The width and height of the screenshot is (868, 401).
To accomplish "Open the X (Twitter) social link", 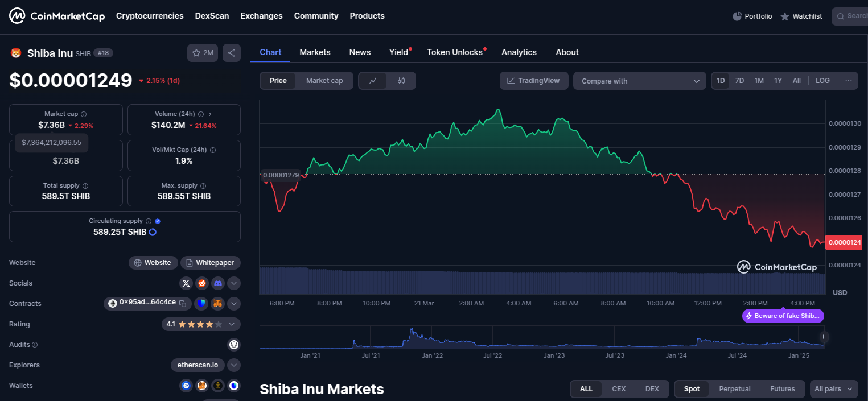I will coord(186,283).
